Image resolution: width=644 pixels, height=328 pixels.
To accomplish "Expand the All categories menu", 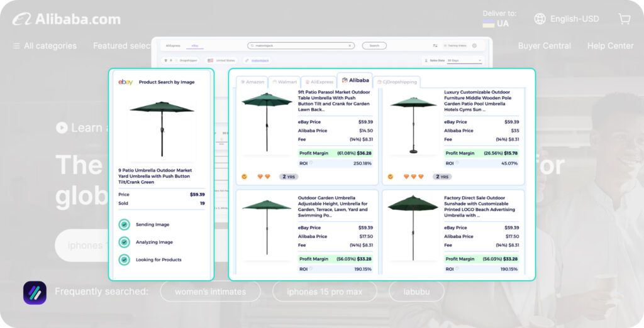I will 45,46.
